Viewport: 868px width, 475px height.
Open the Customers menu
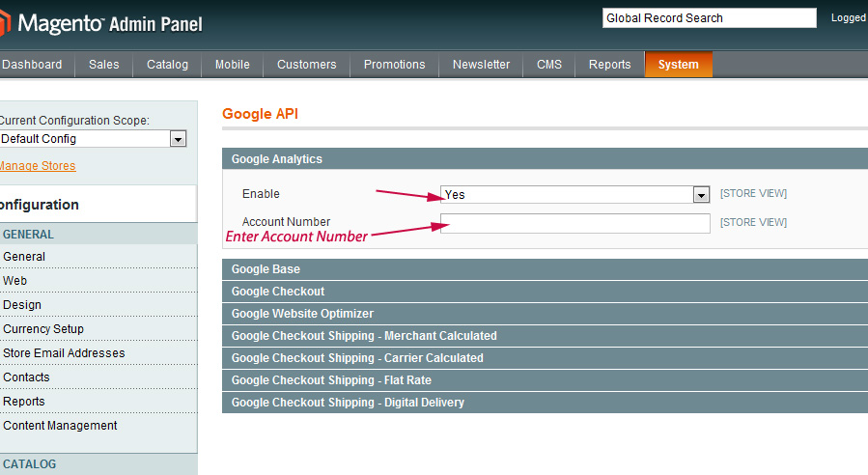pyautogui.click(x=307, y=65)
